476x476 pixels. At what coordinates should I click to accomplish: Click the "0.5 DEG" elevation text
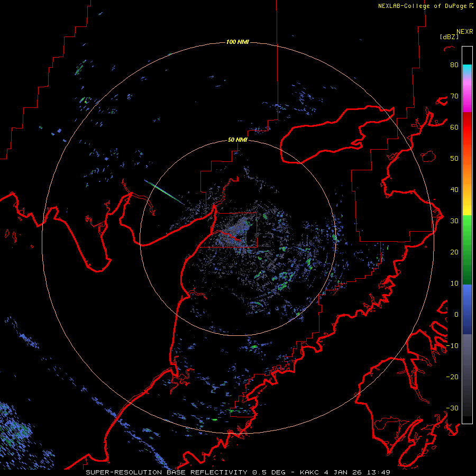click(269, 472)
